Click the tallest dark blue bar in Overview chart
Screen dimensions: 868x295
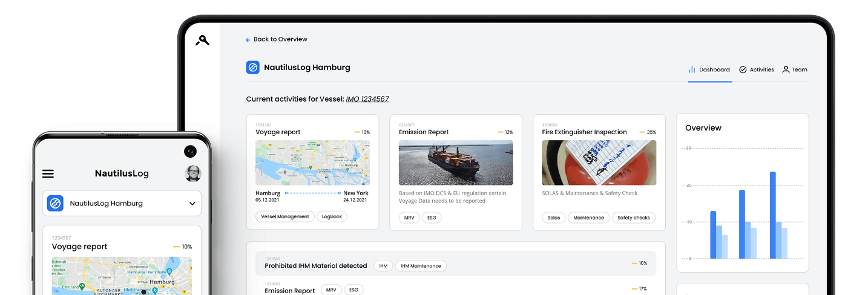pos(773,215)
